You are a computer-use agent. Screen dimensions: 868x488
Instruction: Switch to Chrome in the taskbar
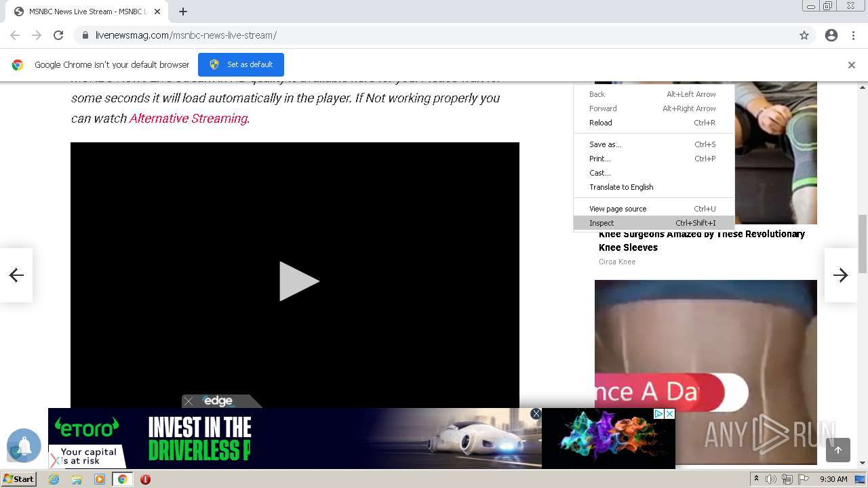tap(123, 479)
